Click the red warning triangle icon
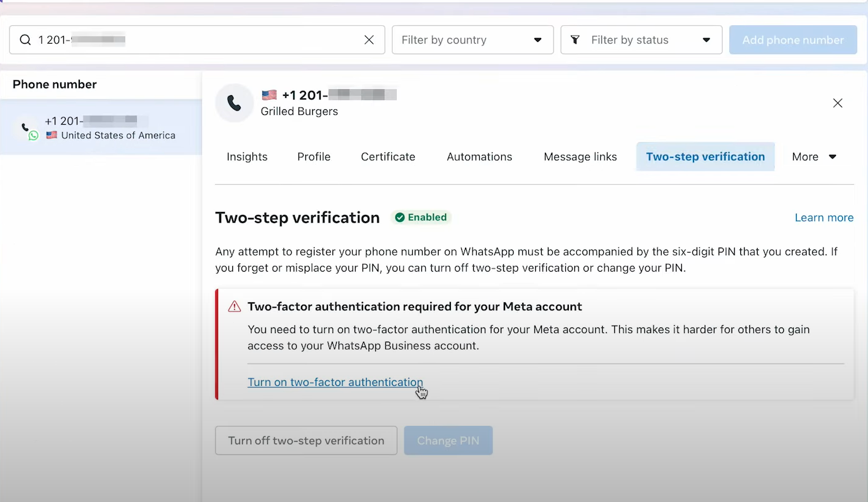 (235, 307)
